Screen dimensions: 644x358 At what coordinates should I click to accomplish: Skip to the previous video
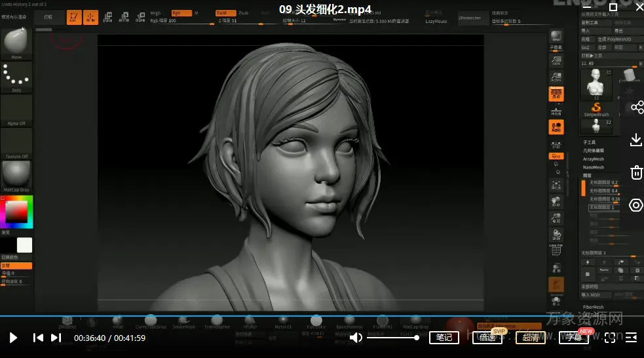point(39,338)
